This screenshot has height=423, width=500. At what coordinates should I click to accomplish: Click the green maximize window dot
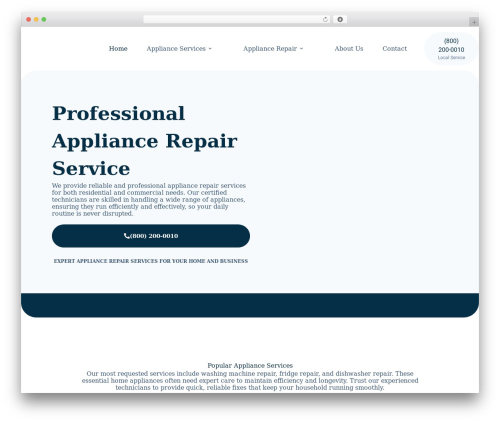(x=44, y=20)
